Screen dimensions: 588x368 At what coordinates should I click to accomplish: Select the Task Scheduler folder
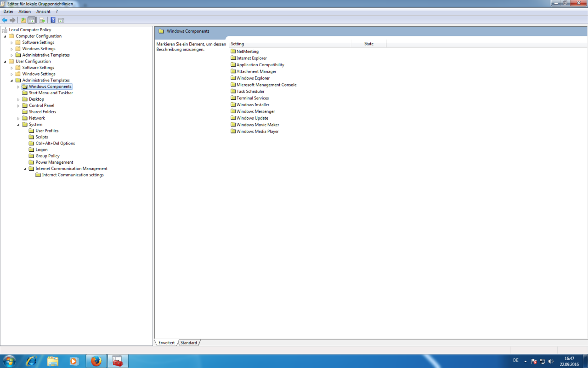248,92
